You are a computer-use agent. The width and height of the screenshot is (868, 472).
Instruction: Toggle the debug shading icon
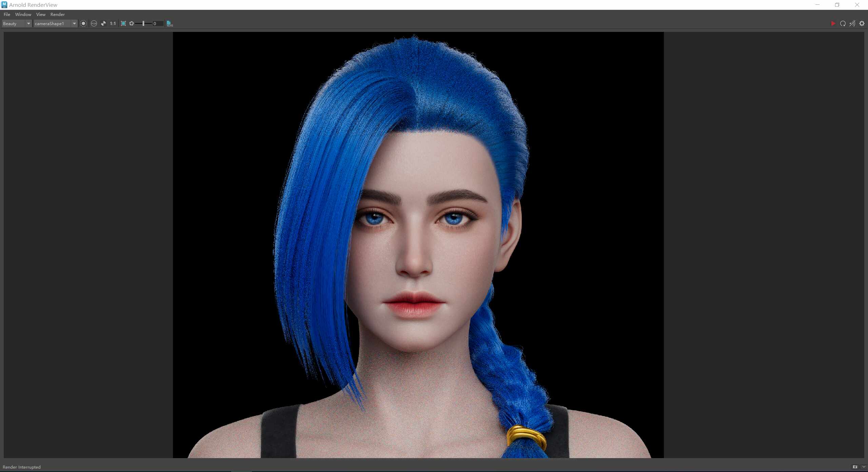tap(852, 23)
